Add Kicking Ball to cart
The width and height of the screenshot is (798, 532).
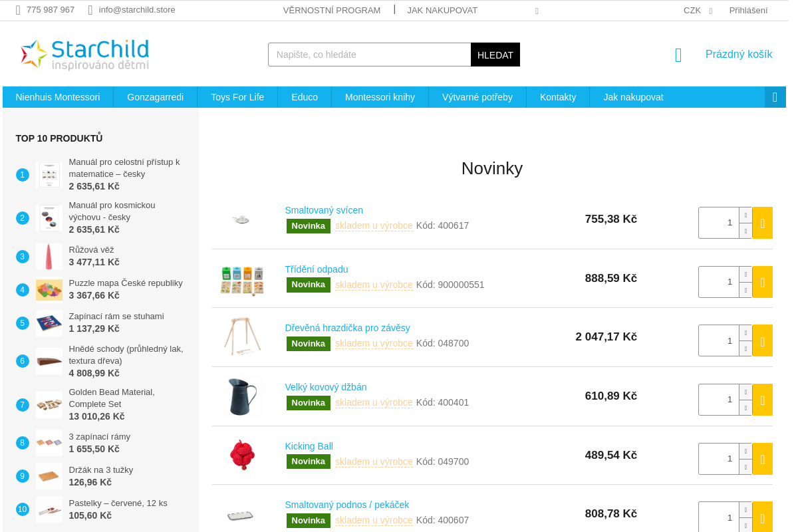tap(762, 459)
